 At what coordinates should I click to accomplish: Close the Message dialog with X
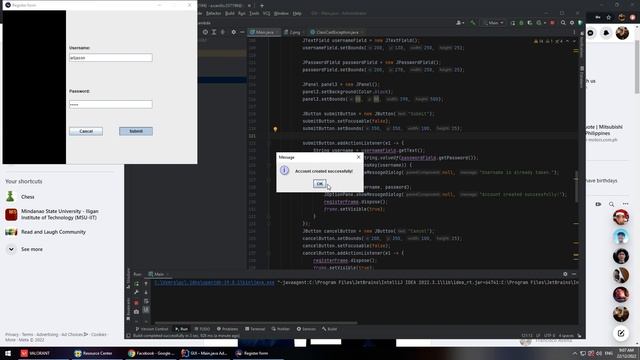358,157
